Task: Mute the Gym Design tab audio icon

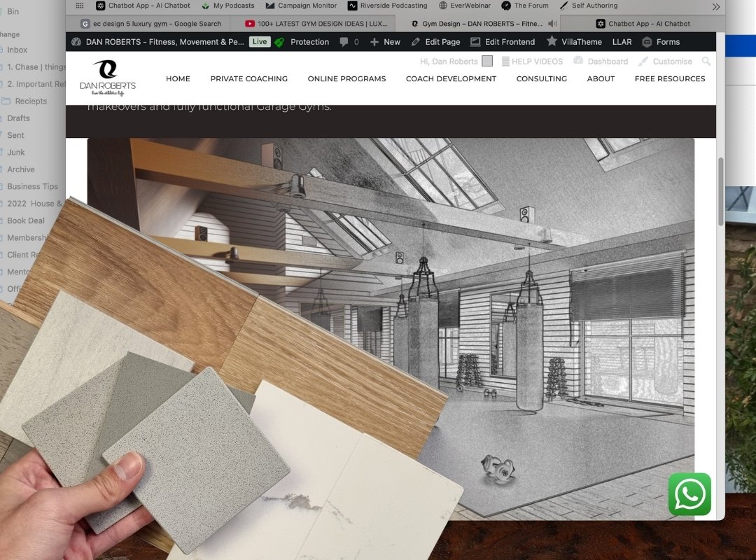Action: click(x=552, y=24)
